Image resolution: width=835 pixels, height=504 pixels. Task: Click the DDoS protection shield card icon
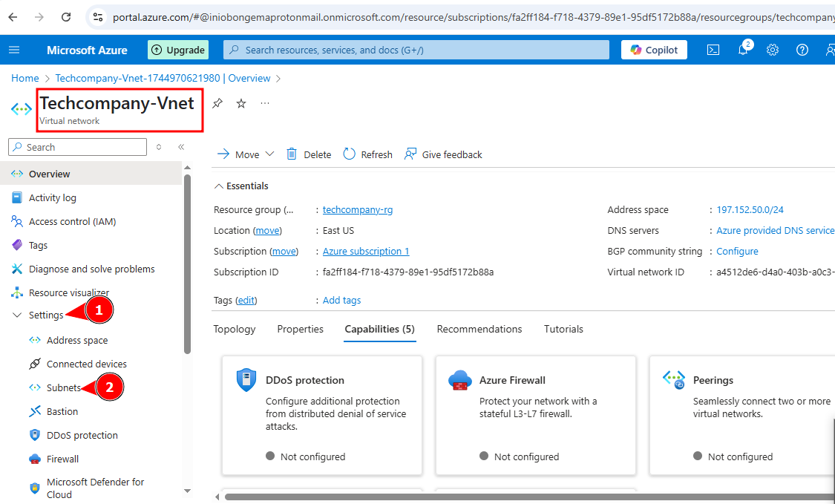coord(246,380)
